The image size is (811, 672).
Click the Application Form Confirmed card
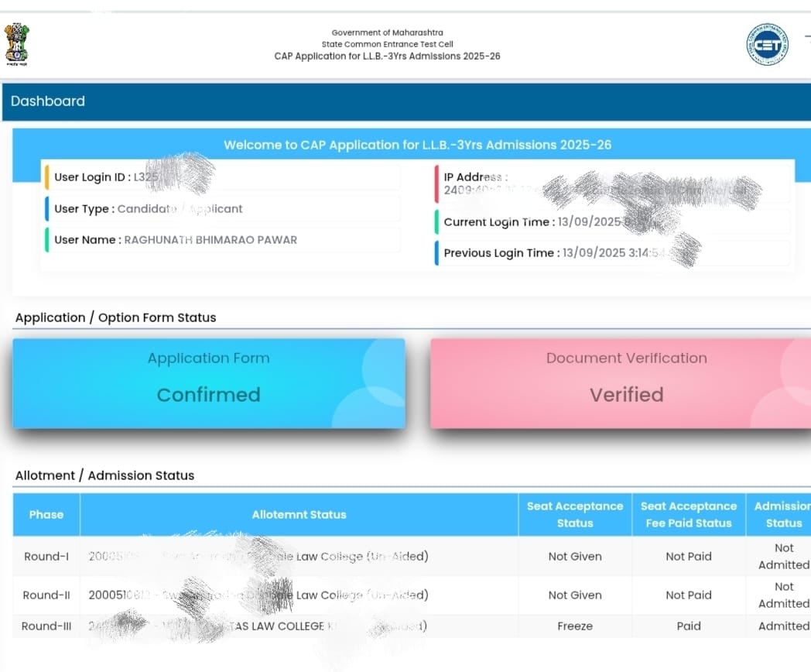pos(209,383)
